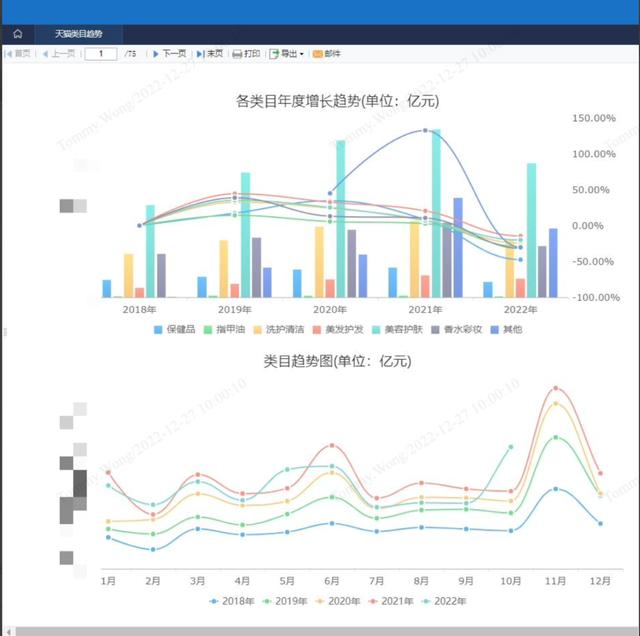
Task: Toggle 2022年 line in trend legend
Action: [x=444, y=601]
